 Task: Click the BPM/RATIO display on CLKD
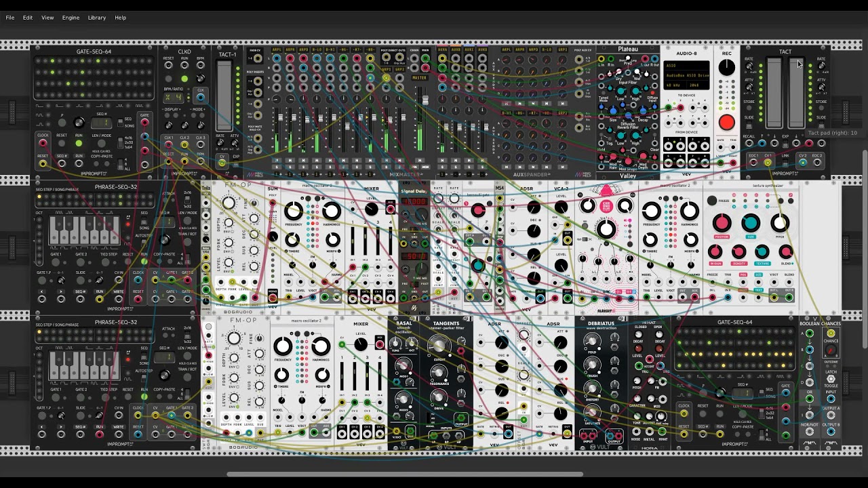pos(174,98)
